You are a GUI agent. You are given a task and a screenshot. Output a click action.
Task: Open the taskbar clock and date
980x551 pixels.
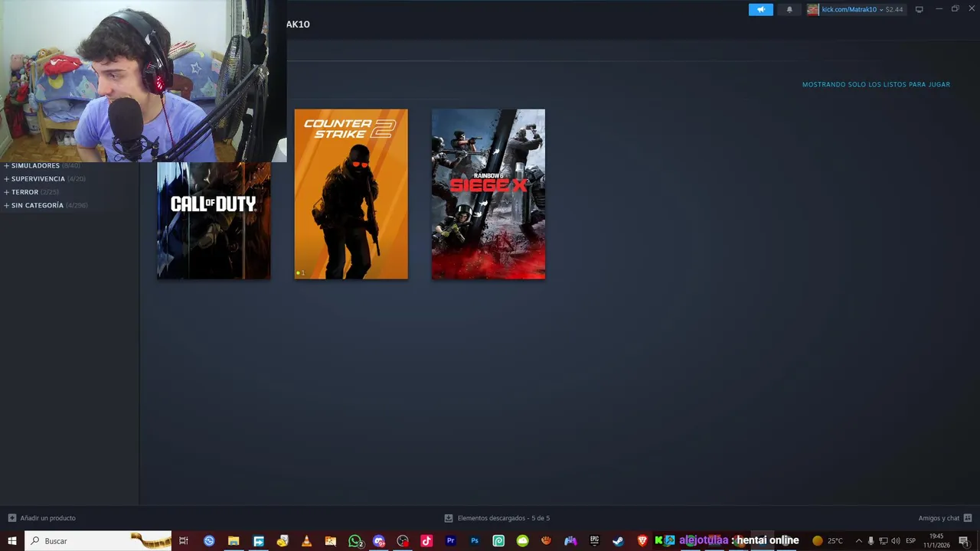click(x=936, y=541)
